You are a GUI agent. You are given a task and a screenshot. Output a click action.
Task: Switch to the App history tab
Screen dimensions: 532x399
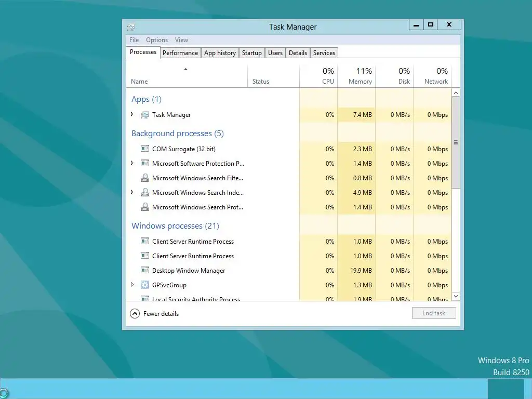220,53
